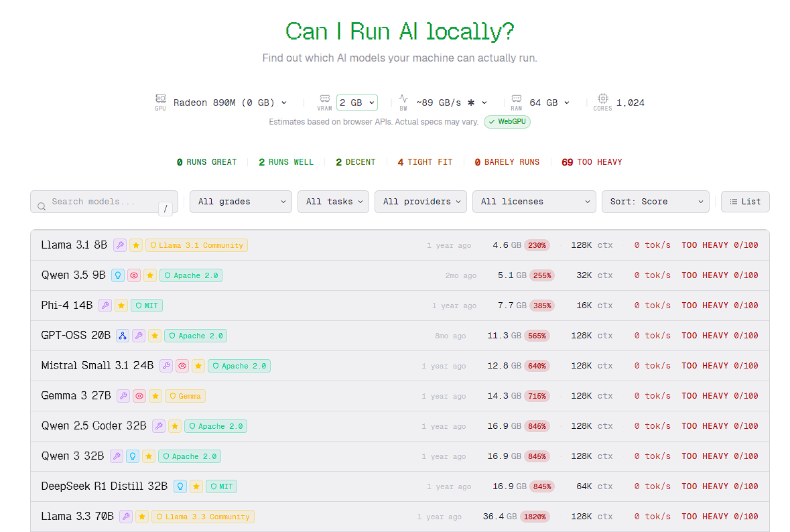The image size is (790, 532).
Task: Click 32K ctx on Qwen 3.5 9B row
Action: [x=594, y=275]
